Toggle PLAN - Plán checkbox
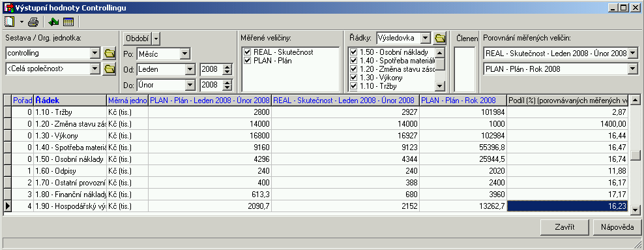 click(247, 61)
